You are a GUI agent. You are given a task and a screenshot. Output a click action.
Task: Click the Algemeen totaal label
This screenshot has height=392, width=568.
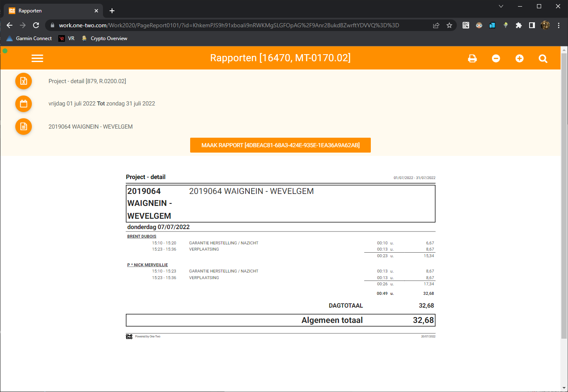tap(332, 320)
